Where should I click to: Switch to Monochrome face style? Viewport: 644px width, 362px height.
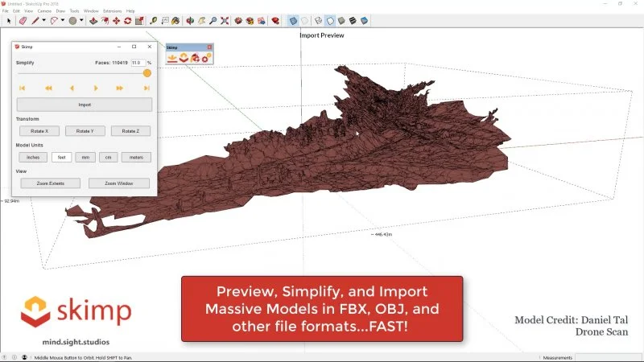click(x=364, y=21)
